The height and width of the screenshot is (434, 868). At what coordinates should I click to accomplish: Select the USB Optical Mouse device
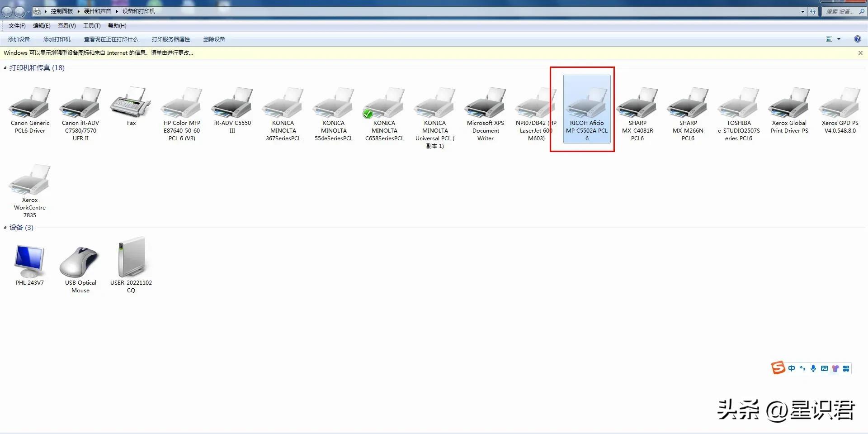click(x=80, y=270)
